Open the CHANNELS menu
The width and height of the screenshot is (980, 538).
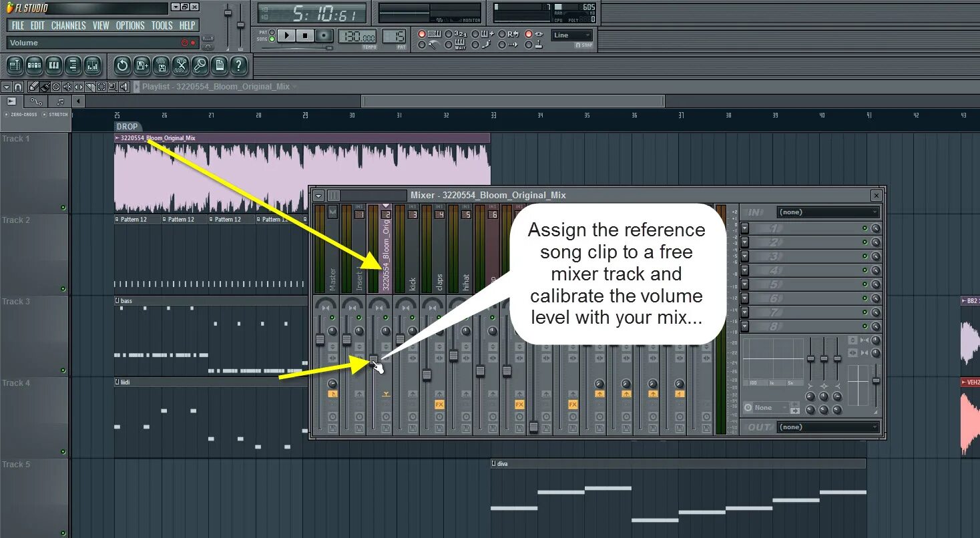point(68,26)
